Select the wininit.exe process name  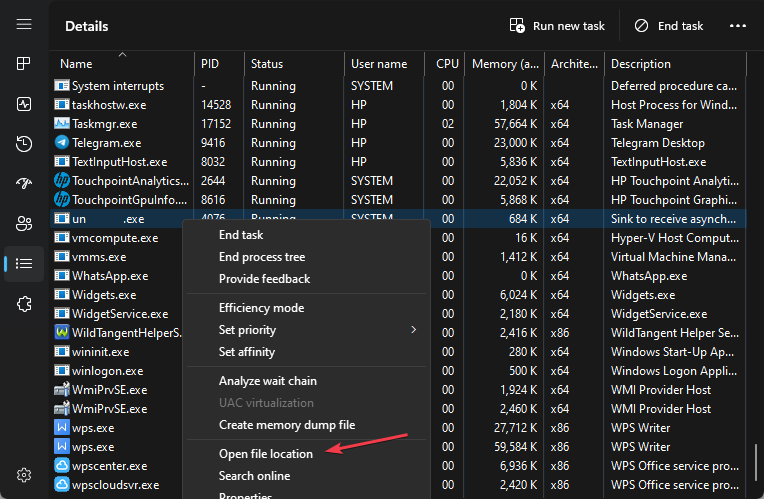(100, 352)
